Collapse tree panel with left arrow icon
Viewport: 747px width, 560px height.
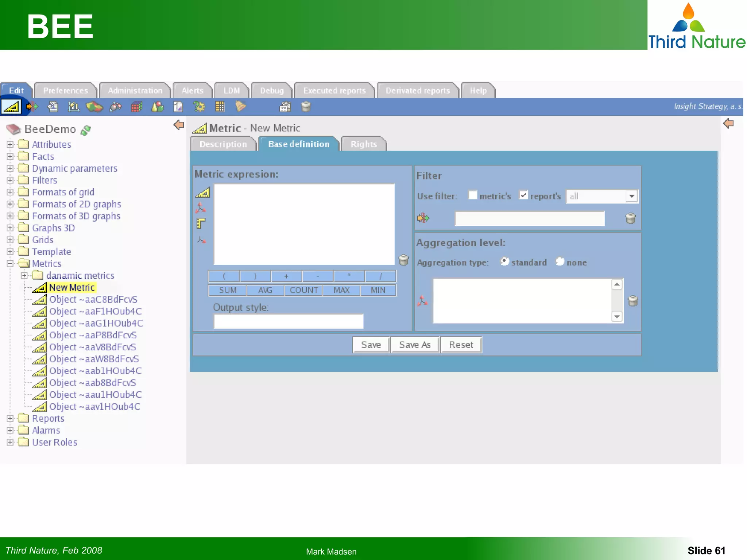[179, 125]
